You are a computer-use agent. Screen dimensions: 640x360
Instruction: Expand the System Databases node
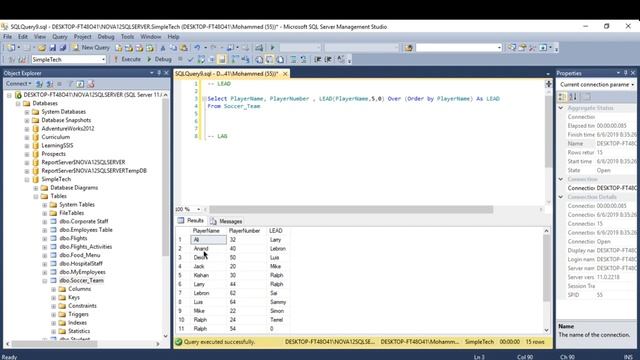tap(27, 112)
